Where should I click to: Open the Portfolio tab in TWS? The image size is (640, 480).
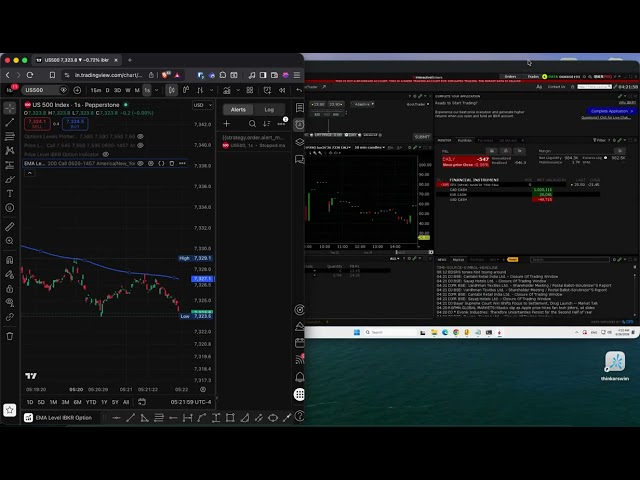click(x=464, y=140)
